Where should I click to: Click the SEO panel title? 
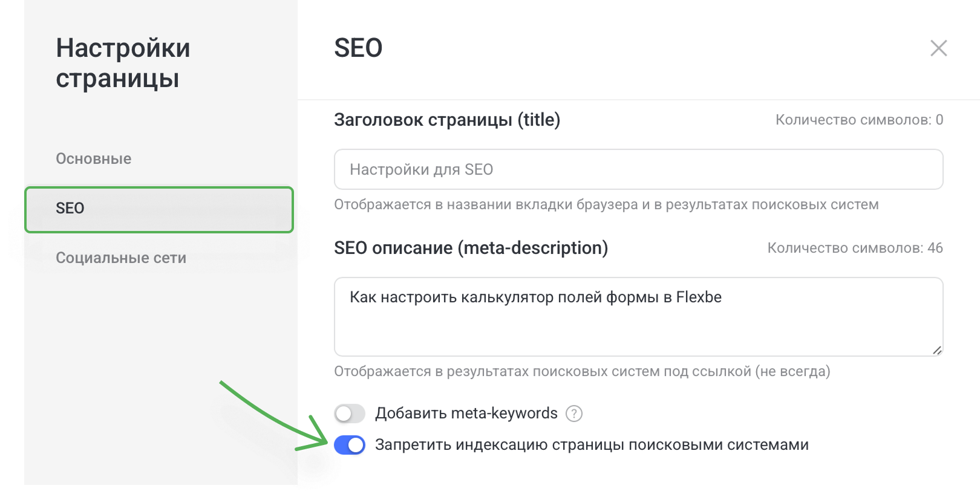tap(359, 48)
